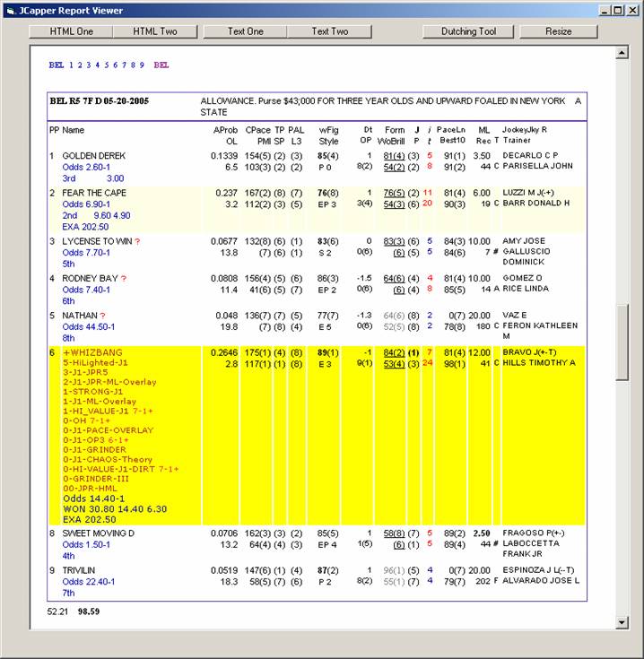Open the first blue BEL track link
The height and width of the screenshot is (659, 644).
[57, 65]
